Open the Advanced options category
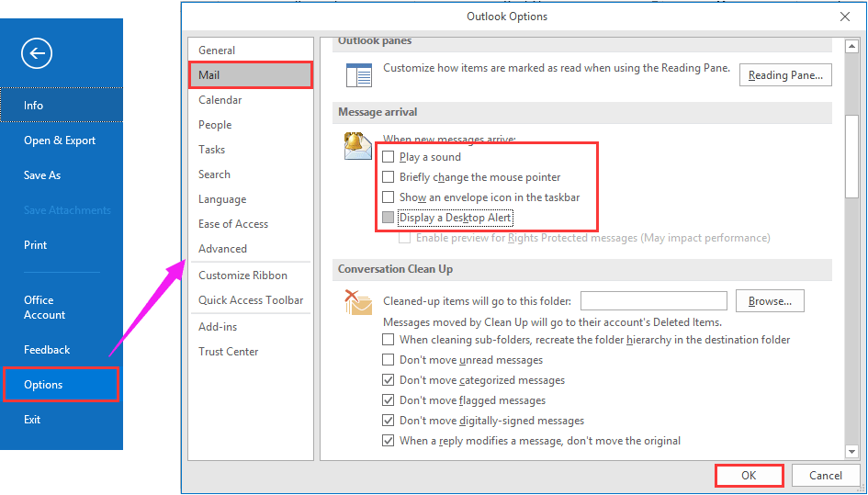The width and height of the screenshot is (868, 495). (222, 249)
